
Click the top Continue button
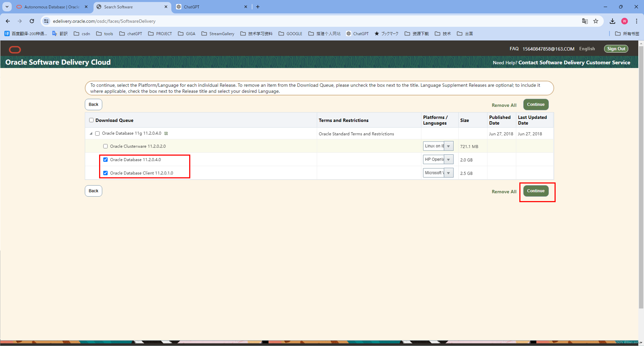536,104
